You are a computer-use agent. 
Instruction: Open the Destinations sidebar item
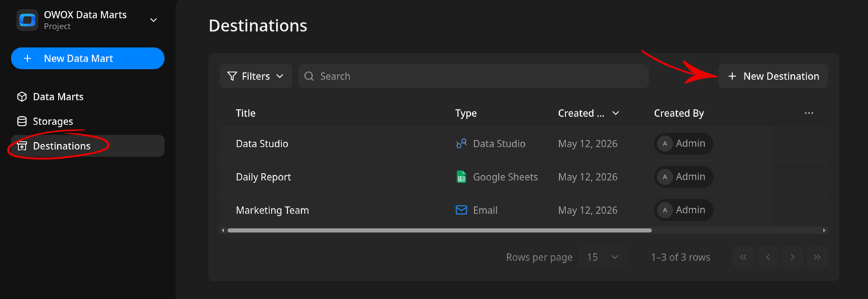[x=88, y=146]
